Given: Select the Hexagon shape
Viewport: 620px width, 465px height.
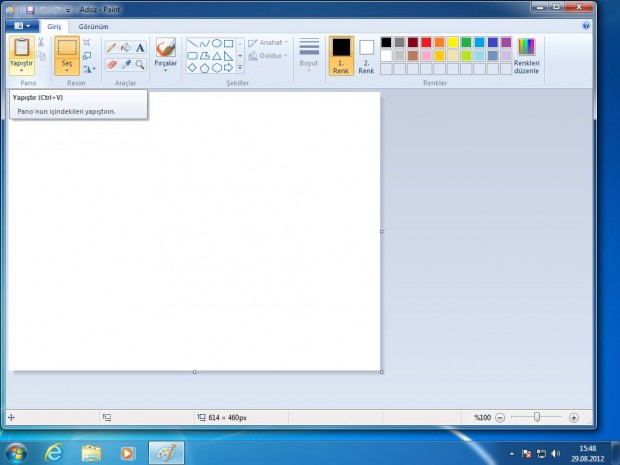Looking at the screenshot, I should click(x=217, y=68).
